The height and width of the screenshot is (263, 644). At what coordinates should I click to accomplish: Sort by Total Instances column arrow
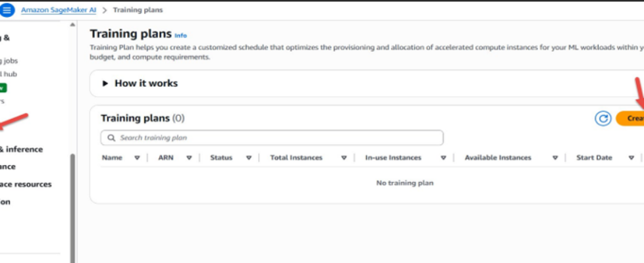[344, 158]
